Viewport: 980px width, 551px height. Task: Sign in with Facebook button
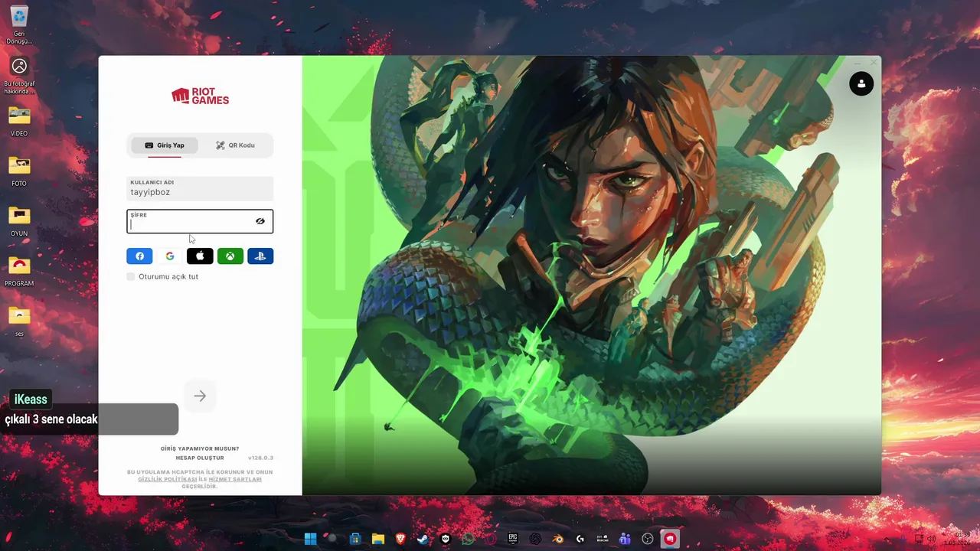click(x=139, y=256)
